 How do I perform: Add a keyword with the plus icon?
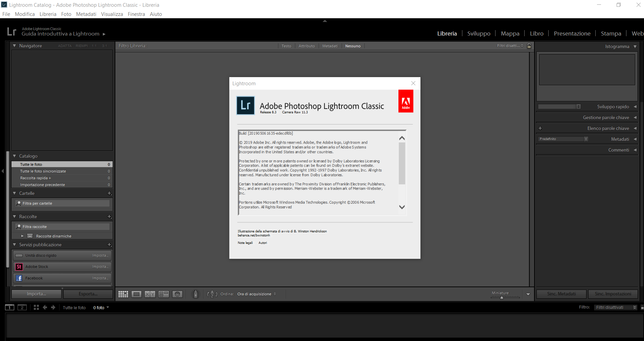point(540,128)
